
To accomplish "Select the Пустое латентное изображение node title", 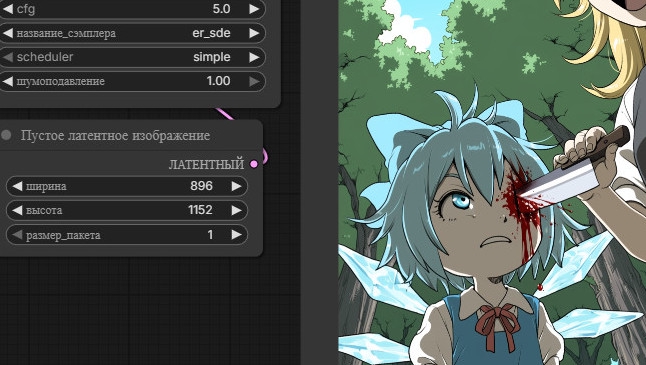I will point(115,136).
